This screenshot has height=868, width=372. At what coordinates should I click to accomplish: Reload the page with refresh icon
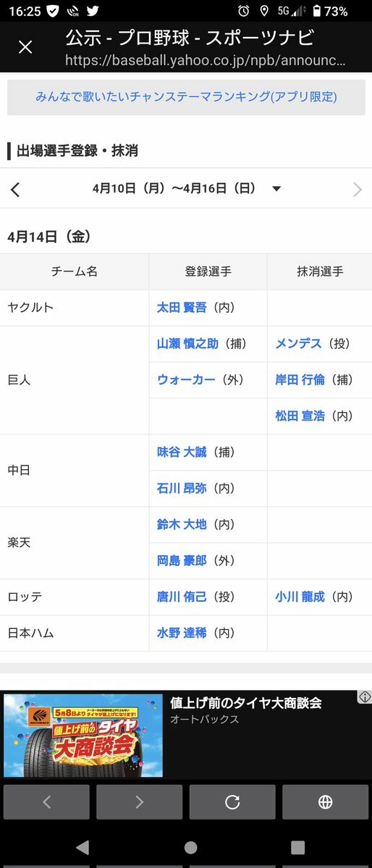pyautogui.click(x=232, y=801)
